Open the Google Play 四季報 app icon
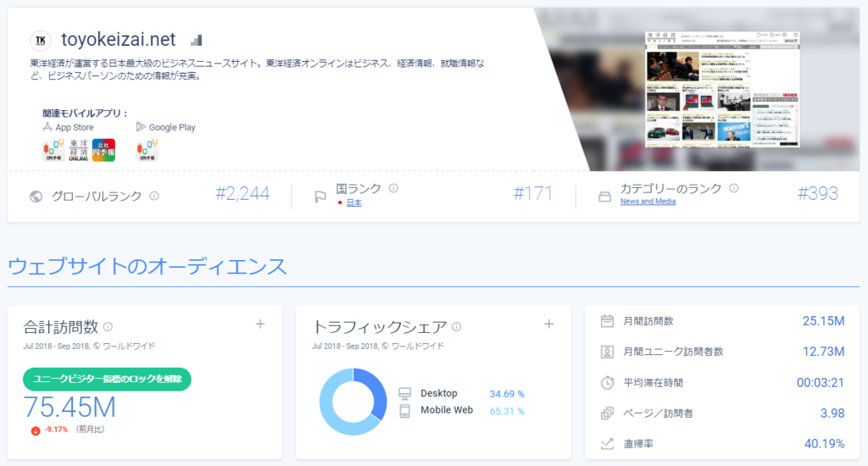Screen dimensions: 868x466 pos(147,150)
